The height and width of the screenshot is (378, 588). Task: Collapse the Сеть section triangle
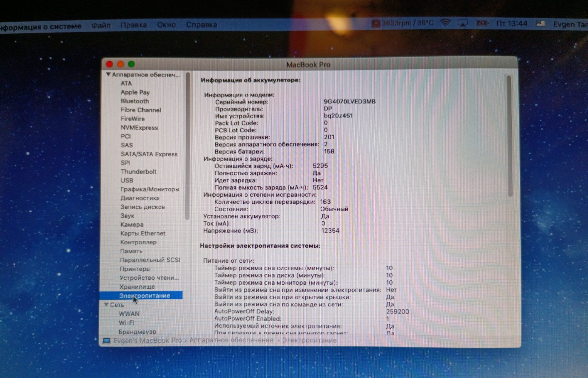coord(106,305)
